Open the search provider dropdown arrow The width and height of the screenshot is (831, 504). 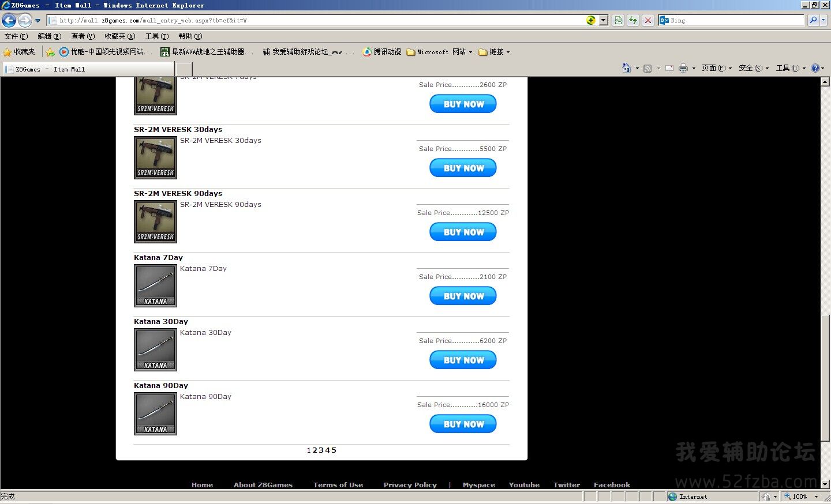click(x=823, y=20)
